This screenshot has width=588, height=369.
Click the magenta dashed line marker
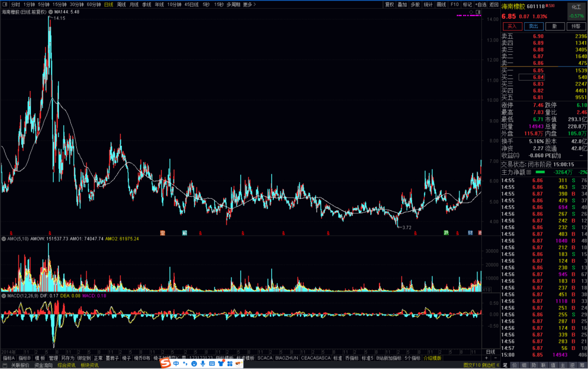[468, 16]
